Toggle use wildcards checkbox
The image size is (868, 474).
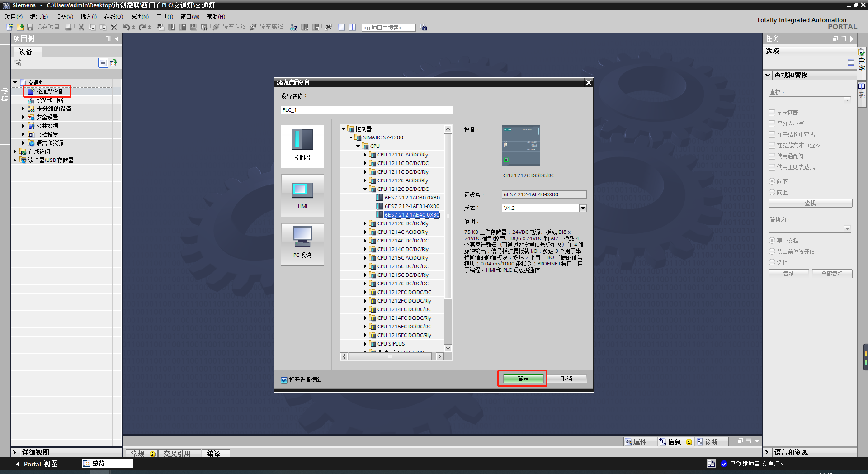coord(772,156)
